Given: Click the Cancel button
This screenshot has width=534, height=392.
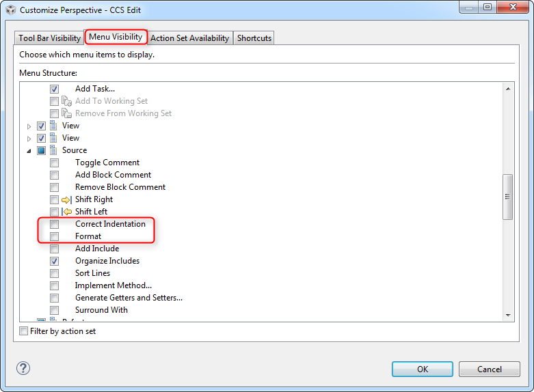Looking at the screenshot, I should tap(490, 369).
